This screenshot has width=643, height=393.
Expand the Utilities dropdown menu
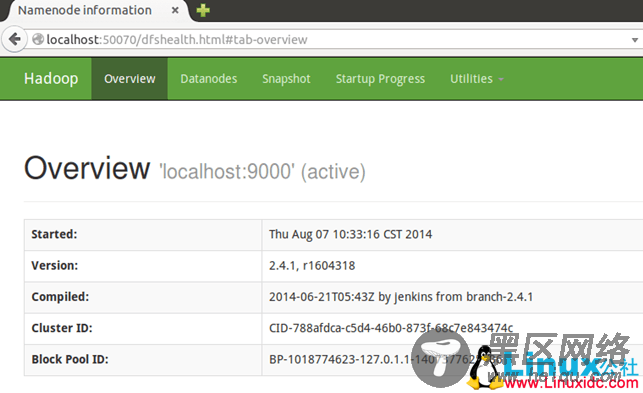[477, 79]
